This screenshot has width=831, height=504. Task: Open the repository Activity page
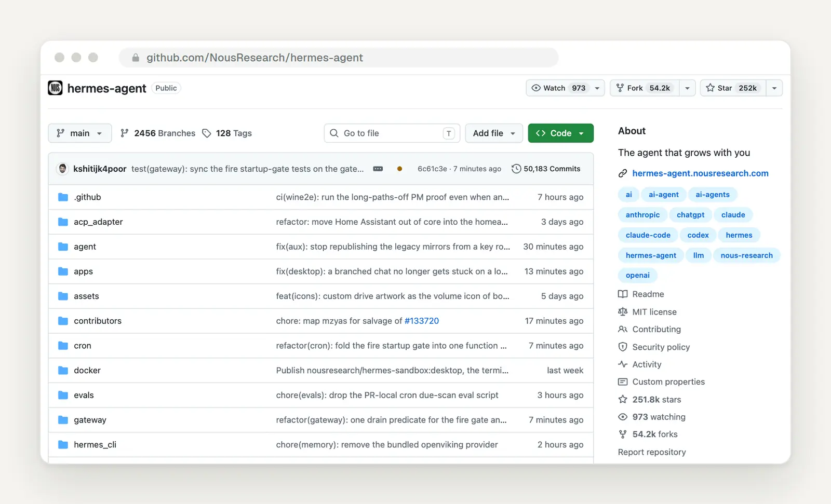pyautogui.click(x=640, y=364)
